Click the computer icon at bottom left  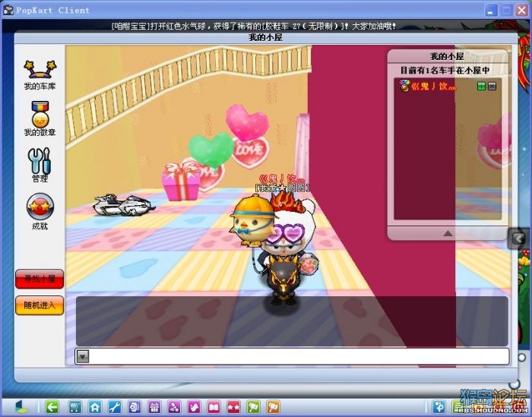[21, 406]
